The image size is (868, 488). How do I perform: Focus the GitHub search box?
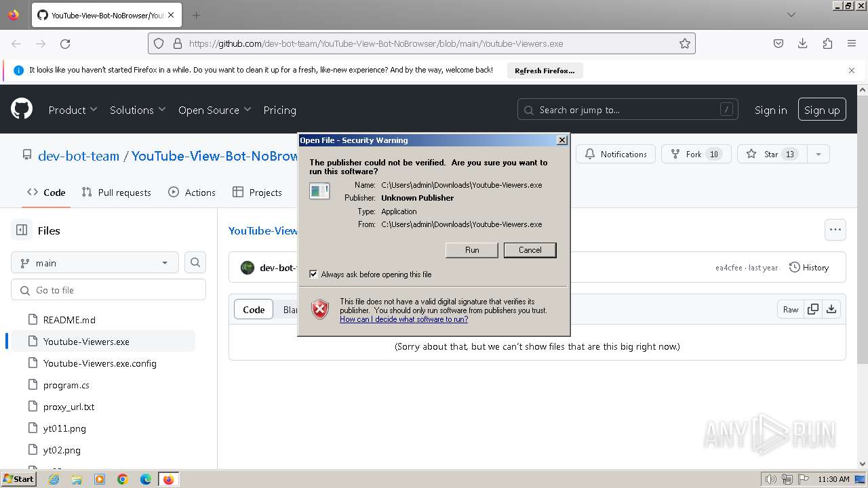coord(628,110)
